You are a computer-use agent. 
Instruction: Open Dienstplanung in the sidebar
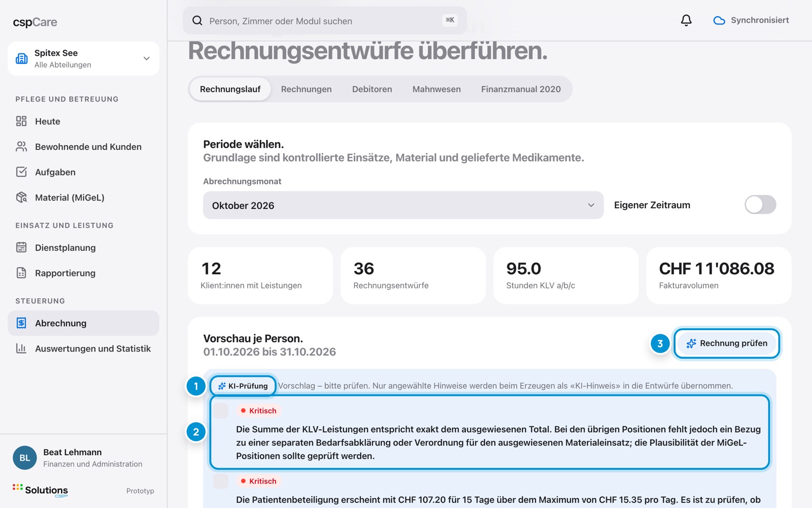coord(83,248)
